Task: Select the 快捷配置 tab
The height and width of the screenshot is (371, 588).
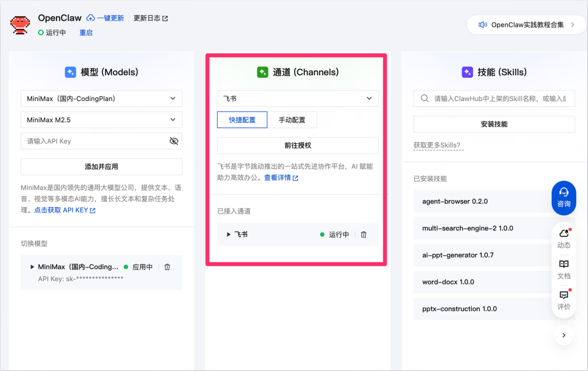Action: [x=242, y=119]
